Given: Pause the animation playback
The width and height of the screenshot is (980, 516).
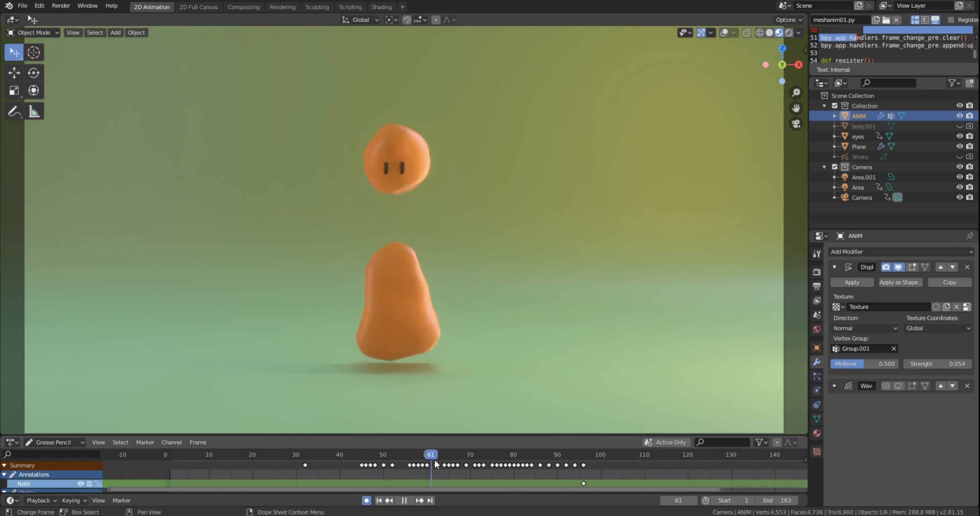Looking at the screenshot, I should click(404, 501).
